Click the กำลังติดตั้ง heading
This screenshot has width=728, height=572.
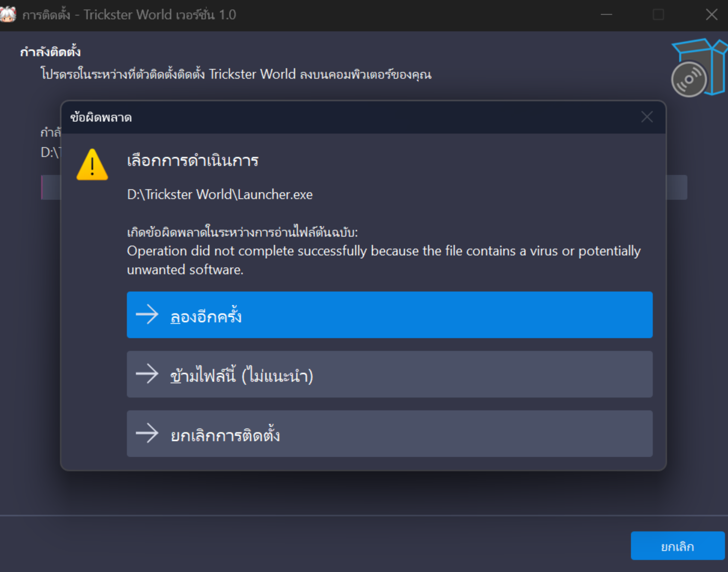click(x=50, y=52)
